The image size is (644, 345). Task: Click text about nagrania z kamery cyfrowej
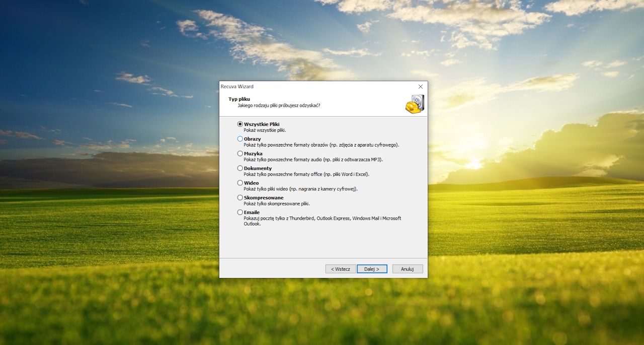[x=301, y=189]
